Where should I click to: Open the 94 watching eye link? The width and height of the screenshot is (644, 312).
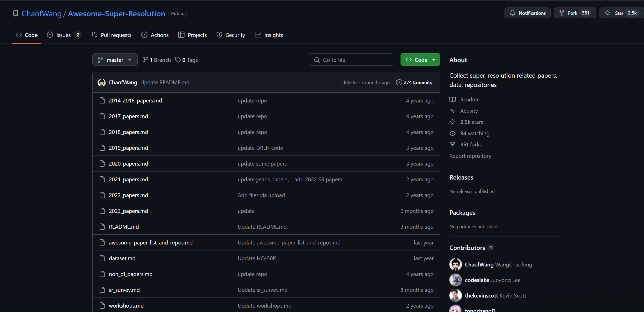[x=474, y=133]
